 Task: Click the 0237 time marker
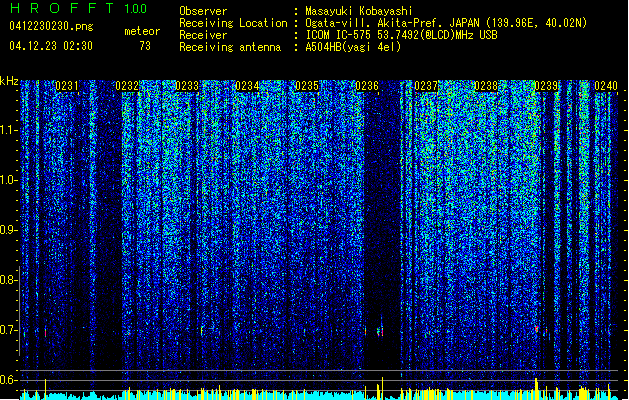[426, 86]
